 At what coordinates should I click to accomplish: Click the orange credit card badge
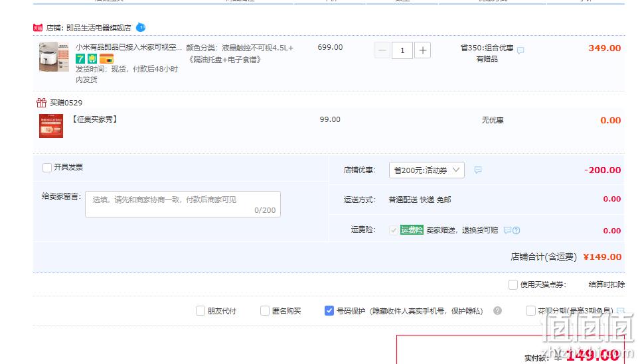click(x=106, y=59)
